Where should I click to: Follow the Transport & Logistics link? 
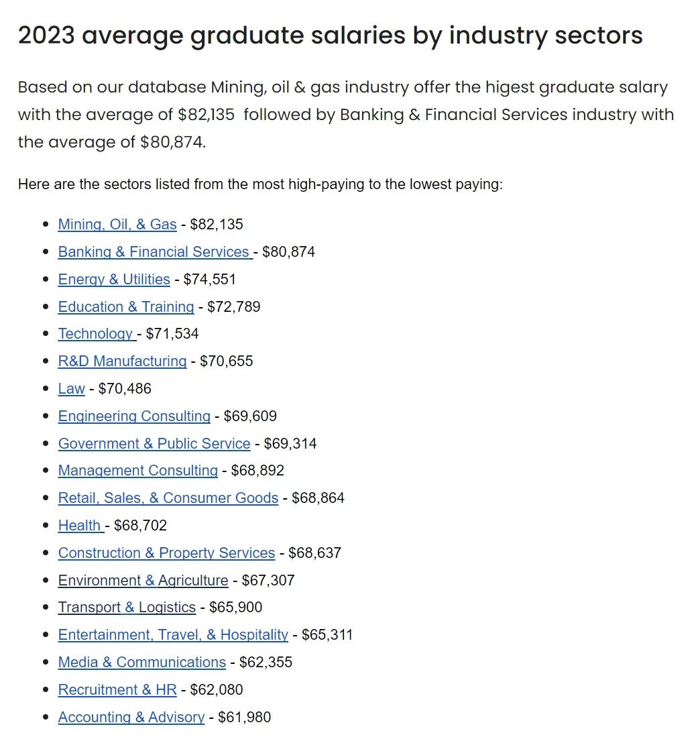tap(127, 607)
